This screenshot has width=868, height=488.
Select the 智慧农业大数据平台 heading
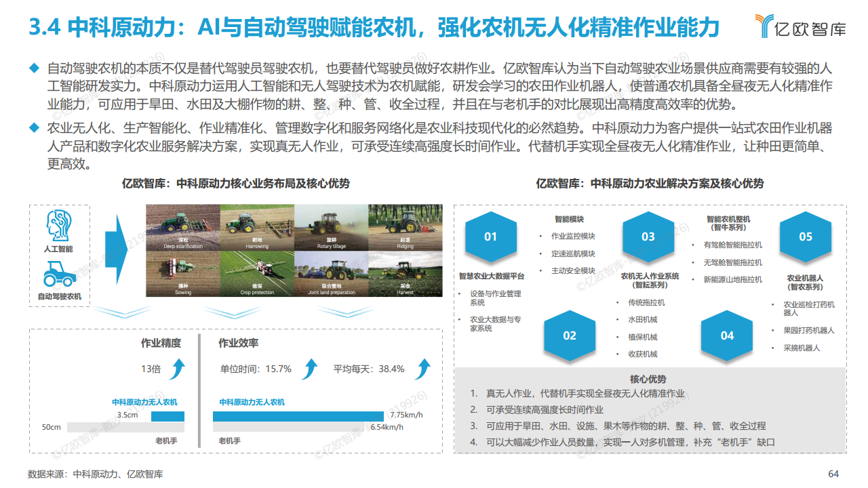tap(492, 276)
